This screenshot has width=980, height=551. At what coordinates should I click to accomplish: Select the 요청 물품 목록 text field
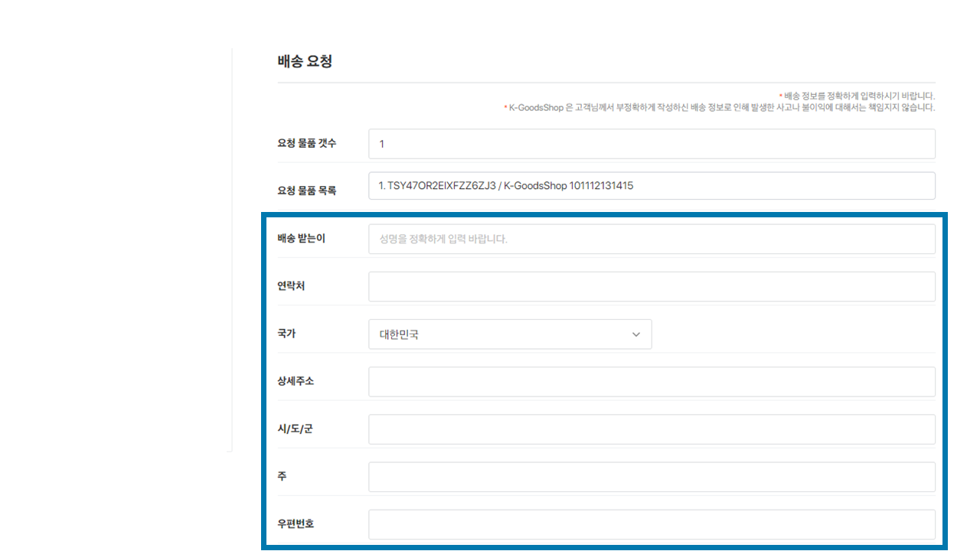tap(651, 186)
